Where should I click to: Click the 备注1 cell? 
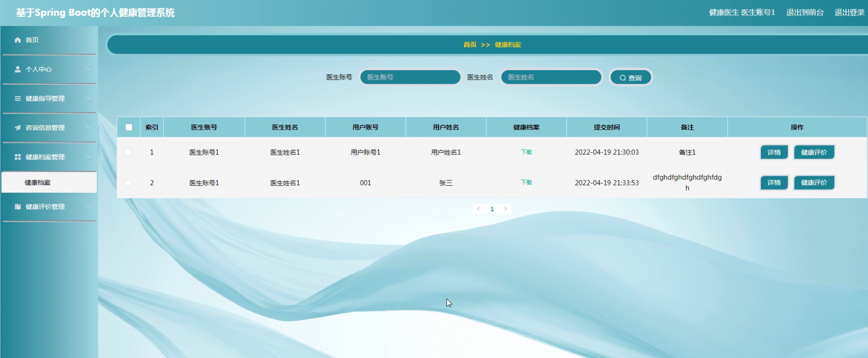point(687,152)
